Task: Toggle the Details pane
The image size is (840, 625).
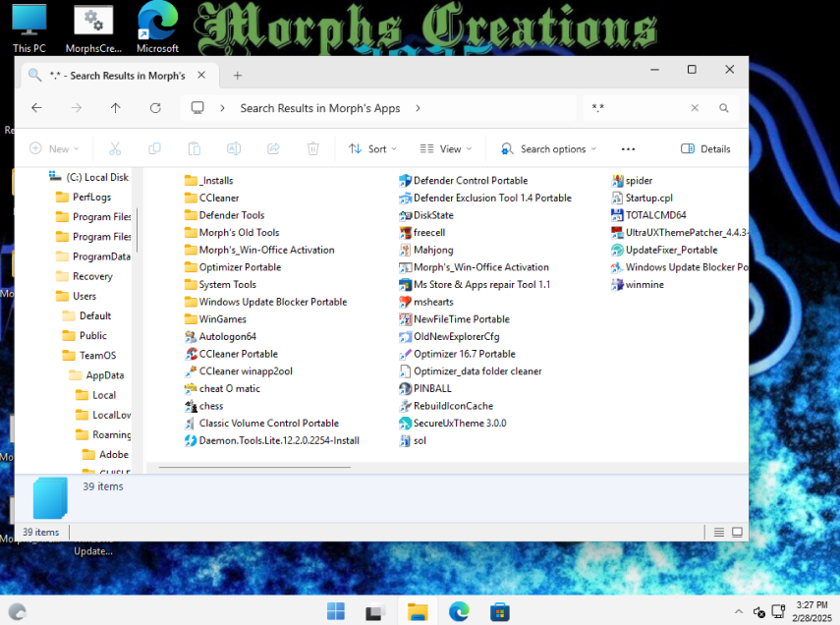Action: pos(705,149)
